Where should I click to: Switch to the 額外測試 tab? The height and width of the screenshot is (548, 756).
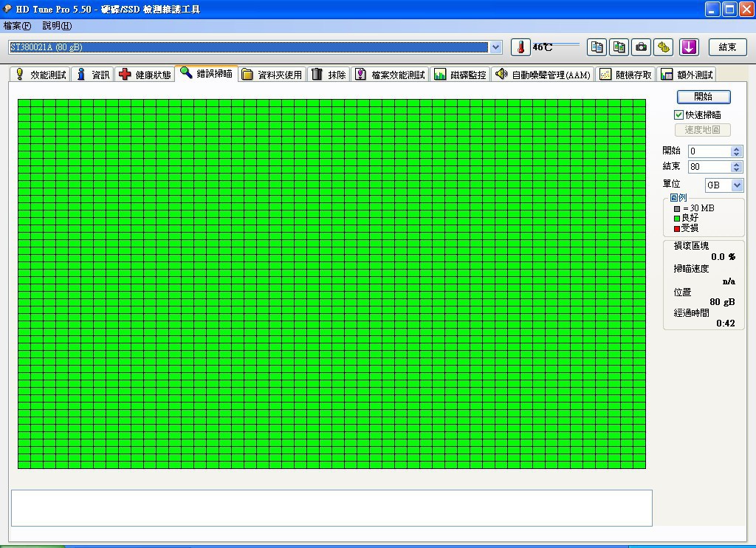tap(687, 75)
